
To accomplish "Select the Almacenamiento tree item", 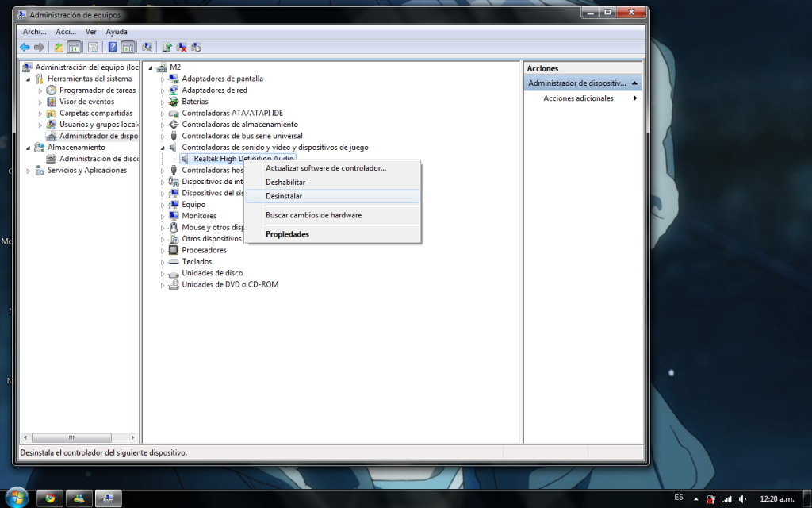I will point(76,147).
